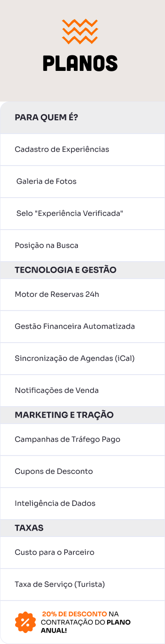Open the Cadastro de Experiências row
The width and height of the screenshot is (165, 644).
click(82, 150)
